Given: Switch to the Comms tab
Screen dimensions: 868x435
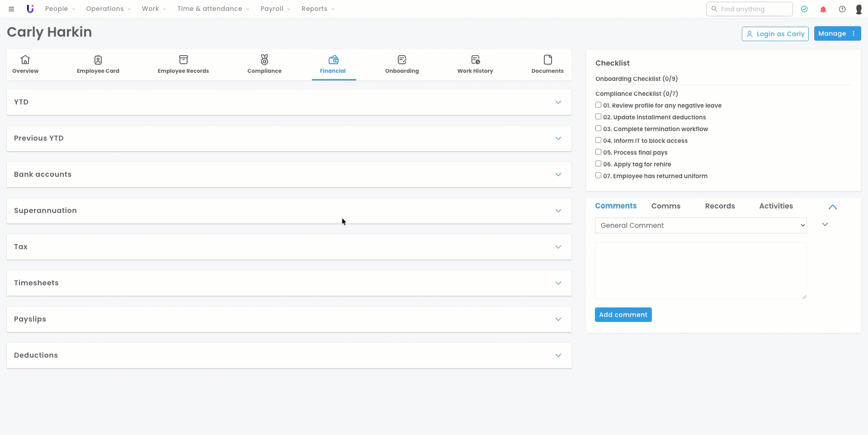Looking at the screenshot, I should click(x=666, y=206).
